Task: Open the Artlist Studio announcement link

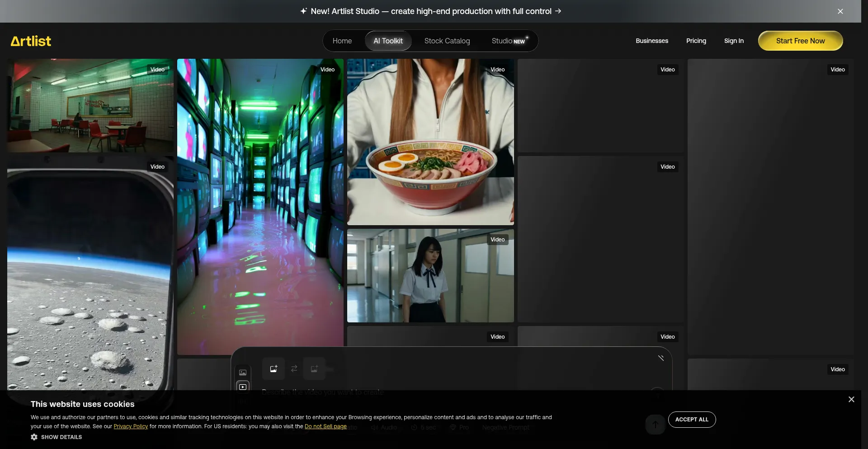Action: (431, 11)
